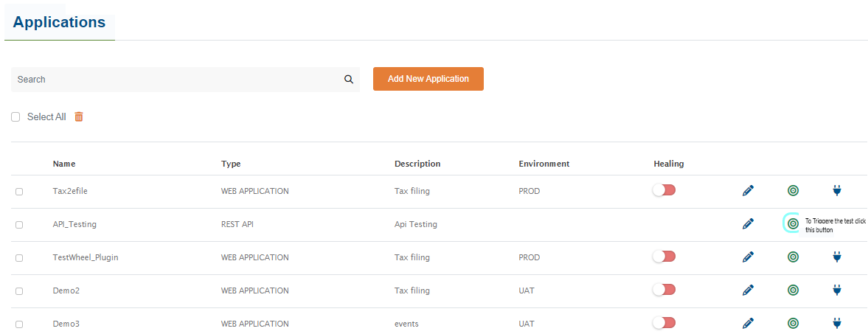Click the target icon in Demo2 row
The width and height of the screenshot is (868, 334).
[x=793, y=290]
